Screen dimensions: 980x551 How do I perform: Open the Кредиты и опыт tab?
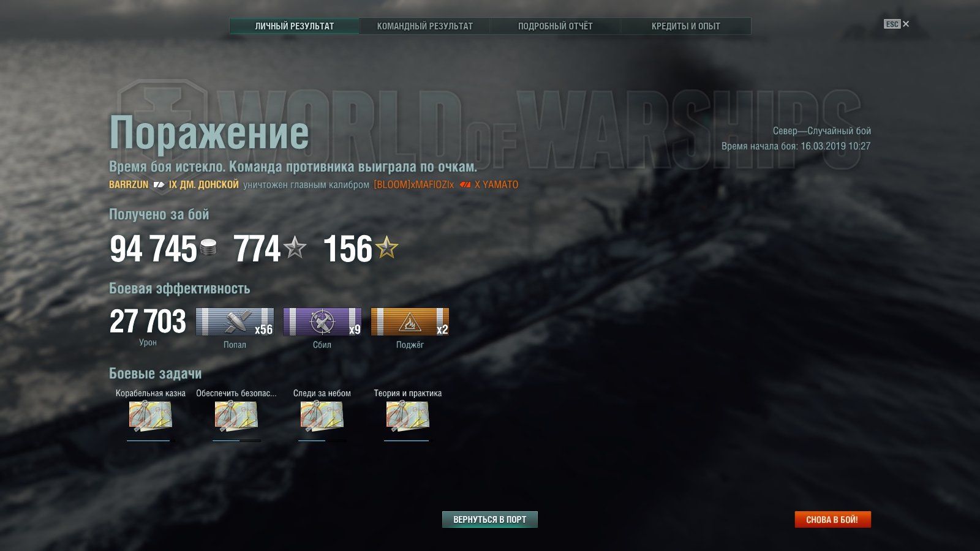(685, 26)
